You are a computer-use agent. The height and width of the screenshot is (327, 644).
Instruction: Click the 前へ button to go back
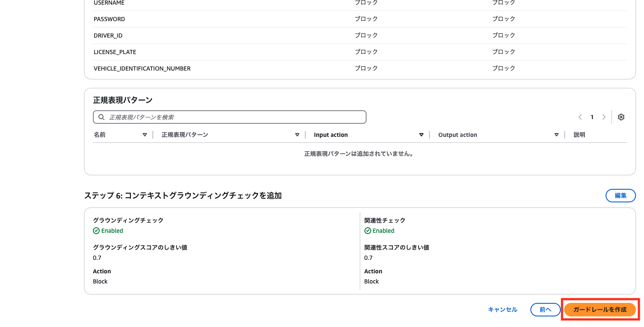pyautogui.click(x=545, y=309)
